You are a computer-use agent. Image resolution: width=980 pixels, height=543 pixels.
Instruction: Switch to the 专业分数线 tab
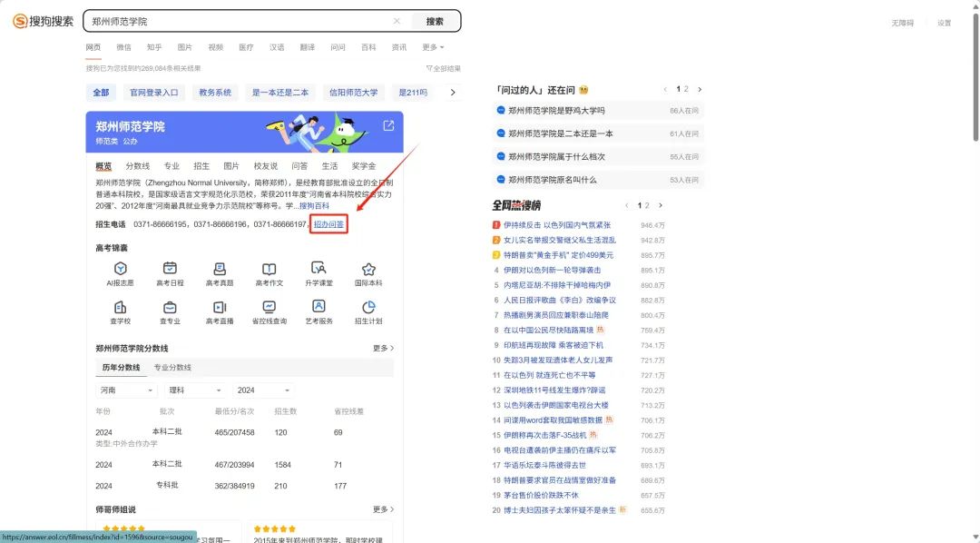(172, 368)
